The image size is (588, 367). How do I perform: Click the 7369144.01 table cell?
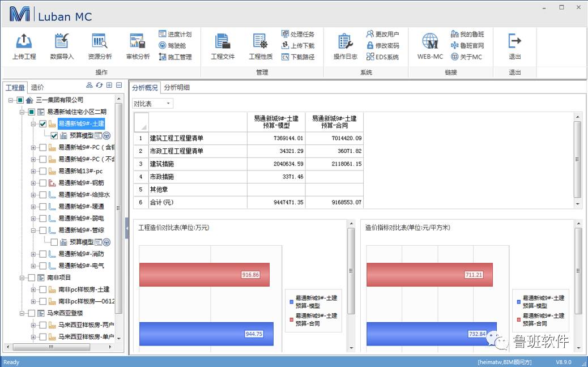276,138
